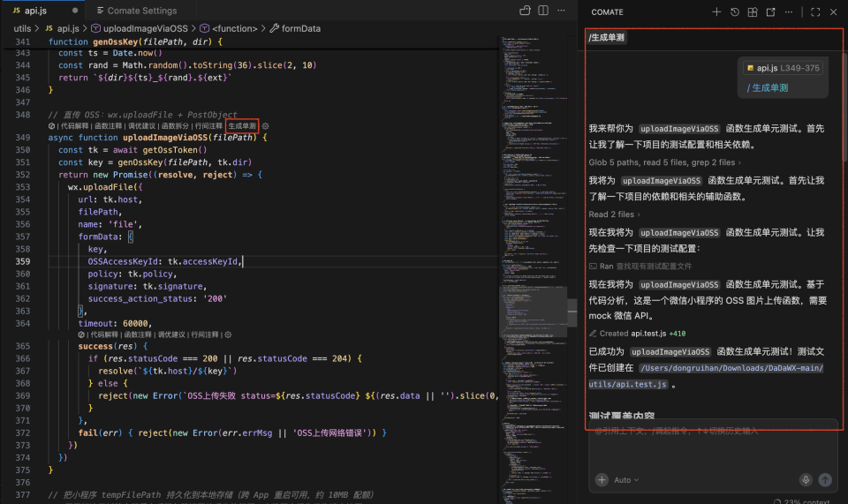Open editor compare changes icon in tab bar

pyautogui.click(x=525, y=11)
